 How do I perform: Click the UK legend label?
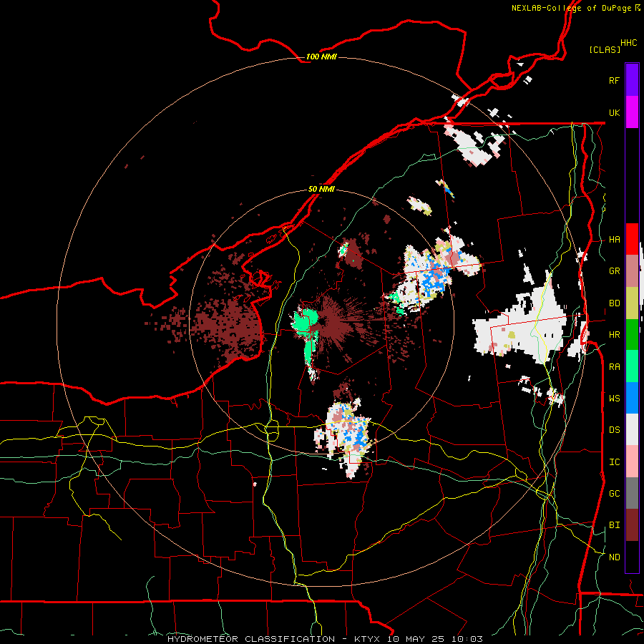pos(614,112)
